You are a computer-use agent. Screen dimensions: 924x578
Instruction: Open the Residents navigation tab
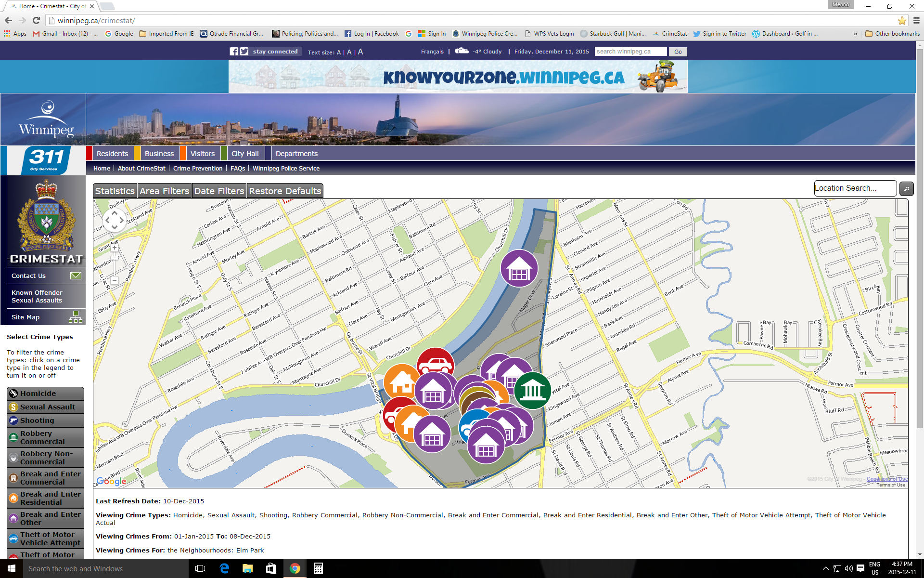[x=112, y=154]
